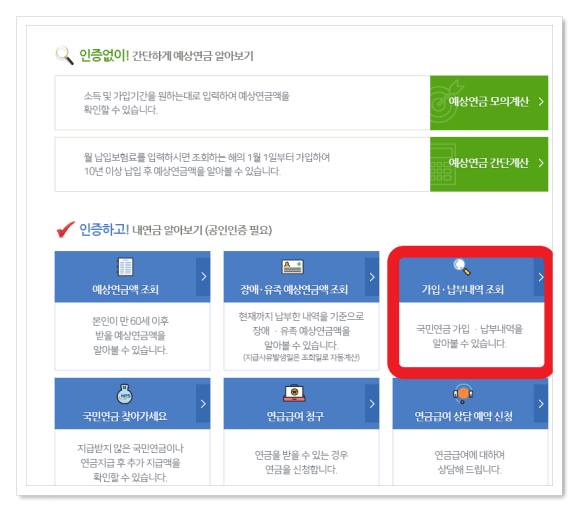
Task: Open 가입·납부내역 조회 title
Action: [463, 289]
